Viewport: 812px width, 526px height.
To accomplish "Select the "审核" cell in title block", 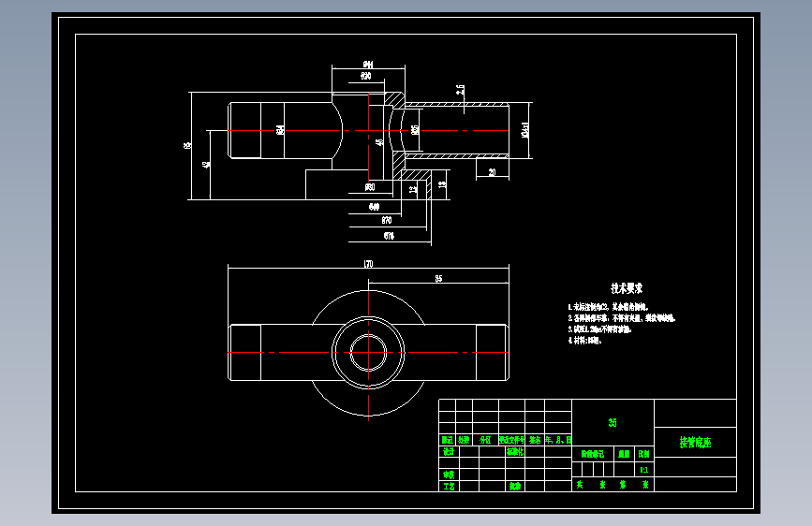I will (449, 475).
